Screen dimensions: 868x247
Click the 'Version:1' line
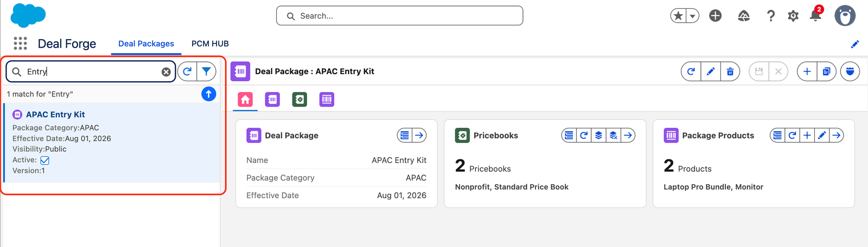29,171
